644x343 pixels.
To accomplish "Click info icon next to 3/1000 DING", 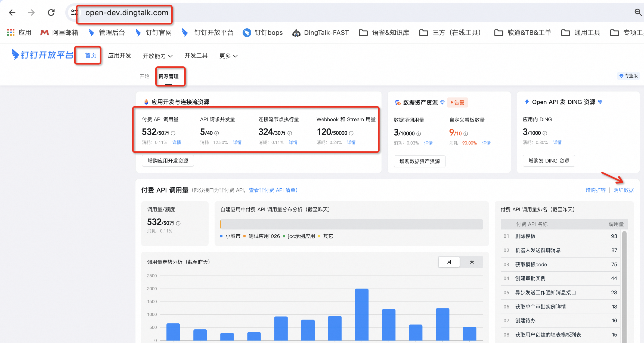I will click(x=545, y=133).
